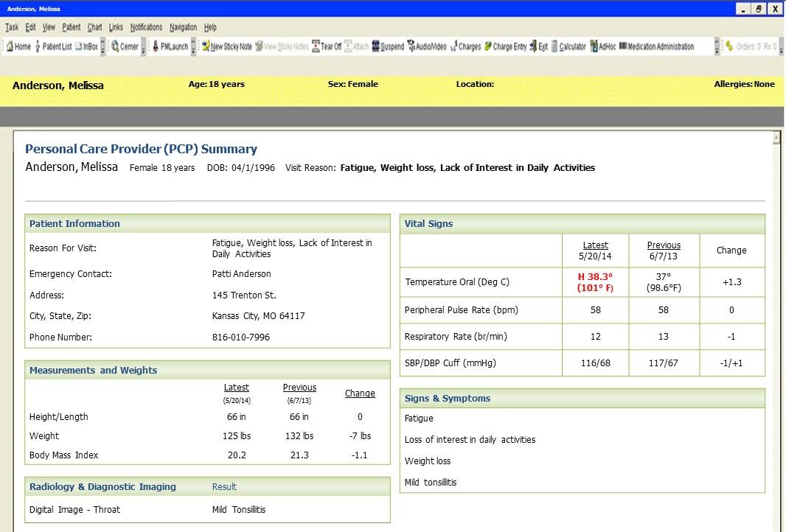Click the high temperature value H 38.3°

pos(595,276)
